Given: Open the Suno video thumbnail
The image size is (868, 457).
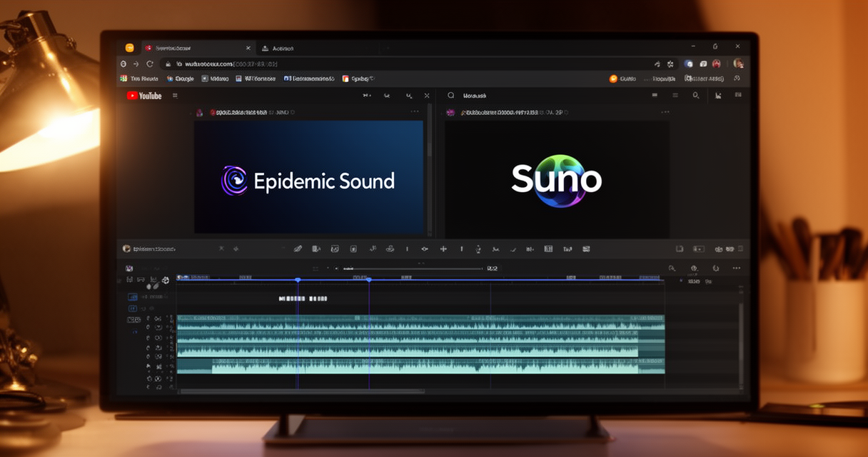Looking at the screenshot, I should click(x=557, y=179).
